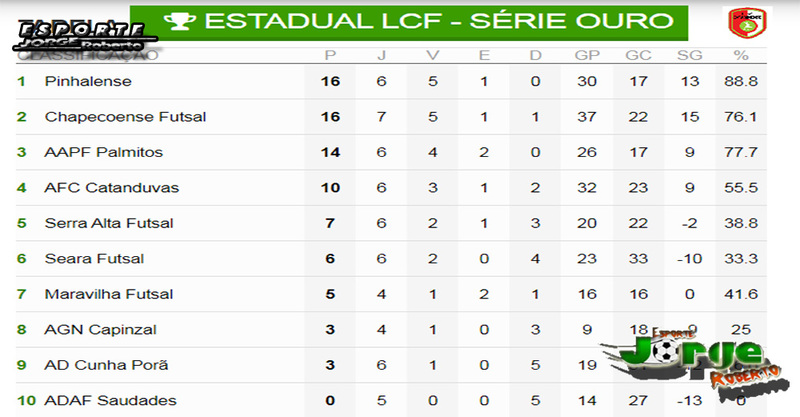
Task: Choose the Maravilha Futsal row
Action: 391,294
